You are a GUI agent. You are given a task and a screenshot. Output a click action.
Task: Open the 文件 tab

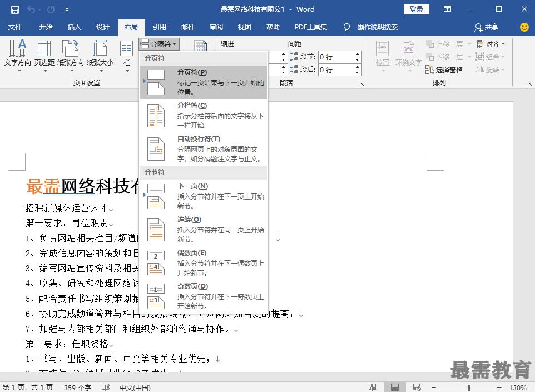point(14,27)
